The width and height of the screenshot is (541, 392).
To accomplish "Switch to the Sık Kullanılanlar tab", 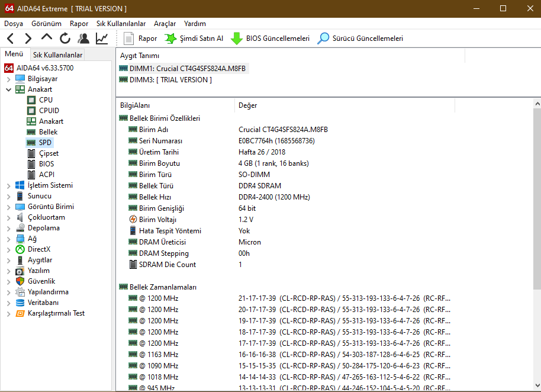I will click(57, 55).
